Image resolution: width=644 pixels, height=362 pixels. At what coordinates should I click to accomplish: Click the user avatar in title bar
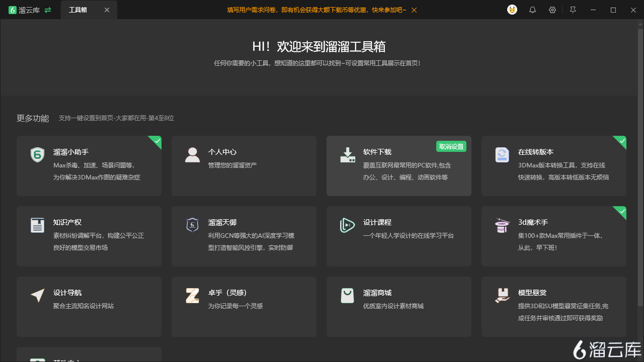point(512,10)
